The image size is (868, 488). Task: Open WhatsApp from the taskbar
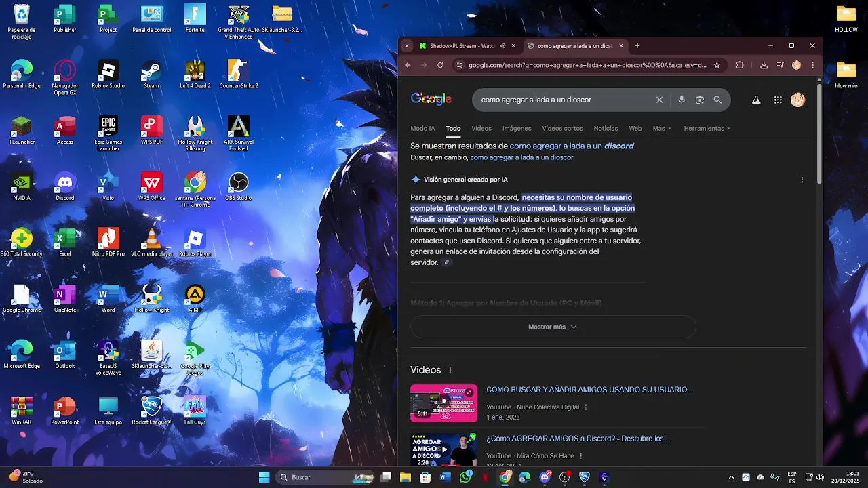pyautogui.click(x=465, y=477)
